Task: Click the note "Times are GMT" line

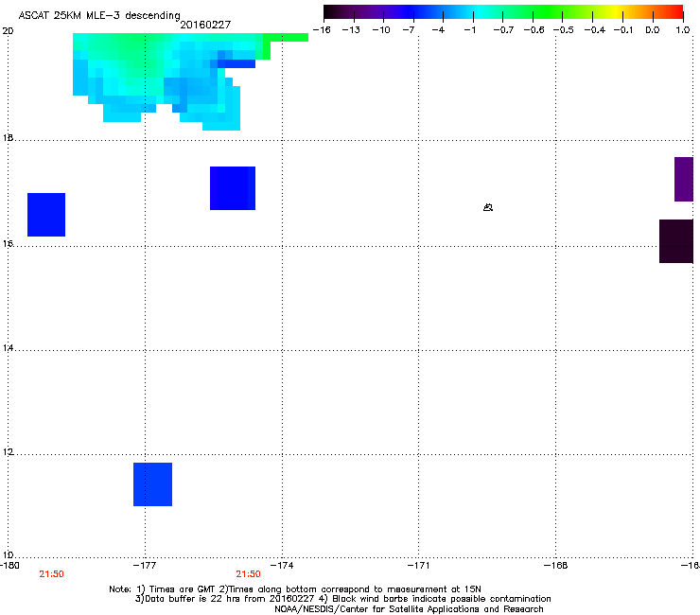Action: (295, 589)
